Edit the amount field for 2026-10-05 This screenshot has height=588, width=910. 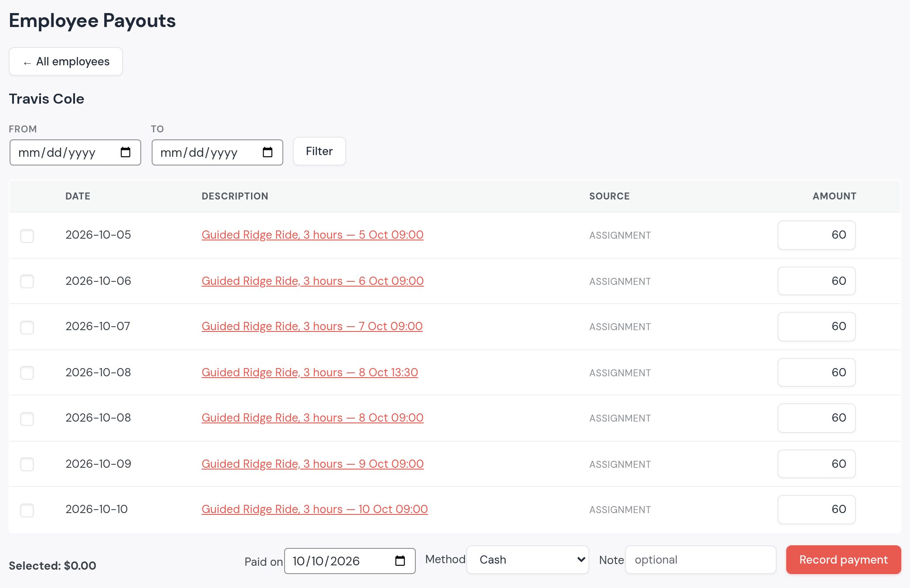click(817, 235)
